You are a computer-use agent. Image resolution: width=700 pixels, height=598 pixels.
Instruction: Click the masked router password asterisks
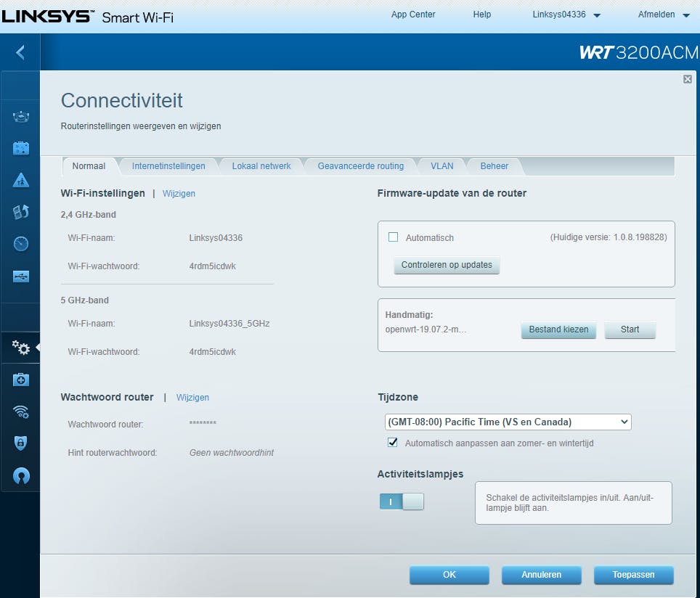[x=203, y=422]
